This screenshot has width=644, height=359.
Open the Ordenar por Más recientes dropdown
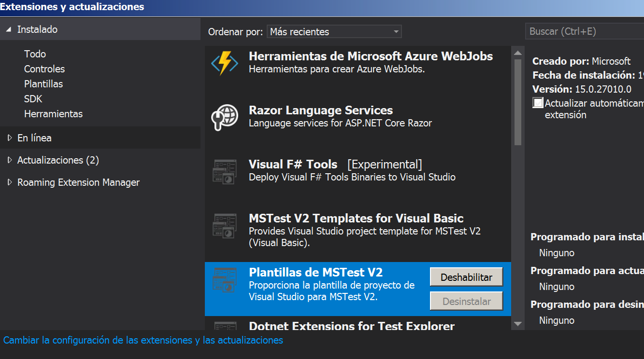[334, 32]
